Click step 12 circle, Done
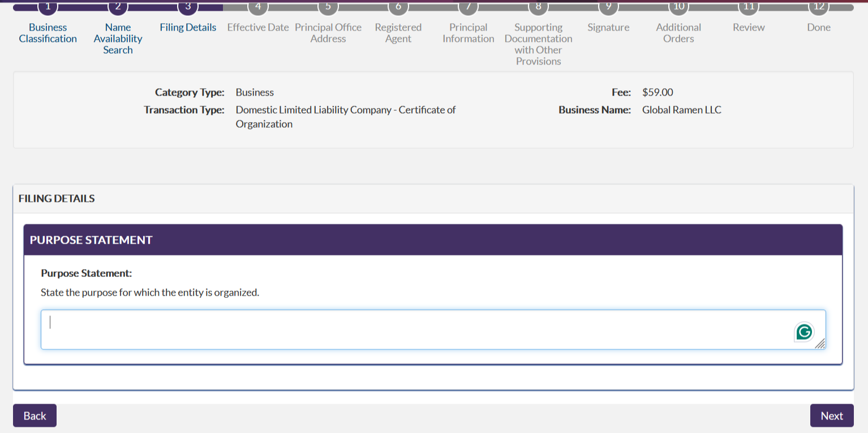The width and height of the screenshot is (868, 433). (x=819, y=6)
